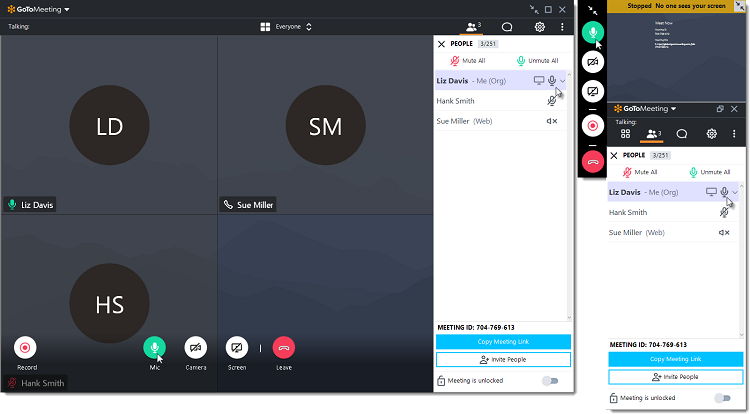The width and height of the screenshot is (750, 414).
Task: Mute yourself using the green Mic button in main window
Action: pyautogui.click(x=154, y=348)
